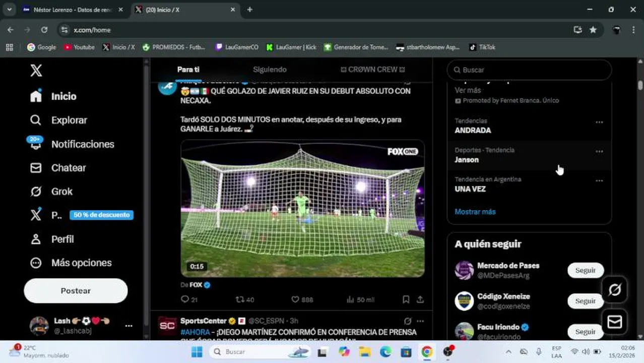Open Mercado de Pases profile avatar
This screenshot has height=363, width=644.
click(464, 270)
